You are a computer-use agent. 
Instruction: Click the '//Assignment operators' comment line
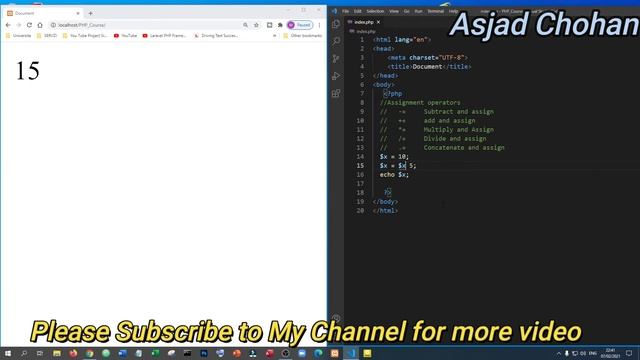420,103
